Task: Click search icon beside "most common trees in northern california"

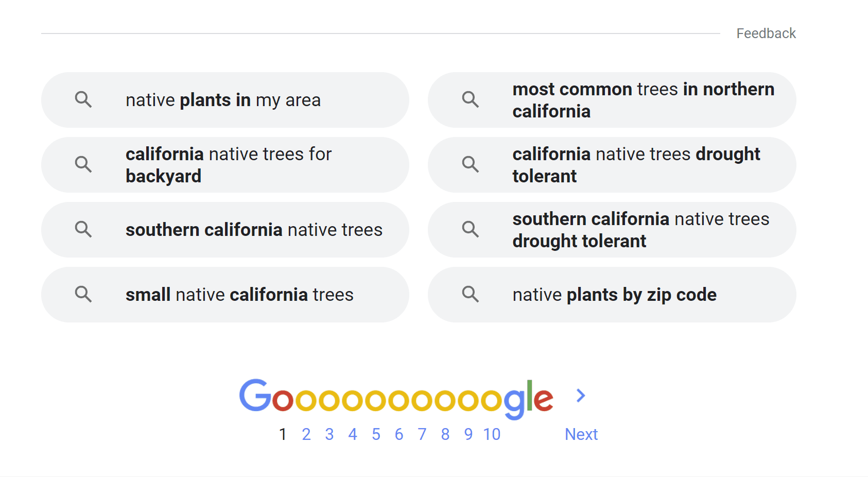Action: pyautogui.click(x=470, y=99)
